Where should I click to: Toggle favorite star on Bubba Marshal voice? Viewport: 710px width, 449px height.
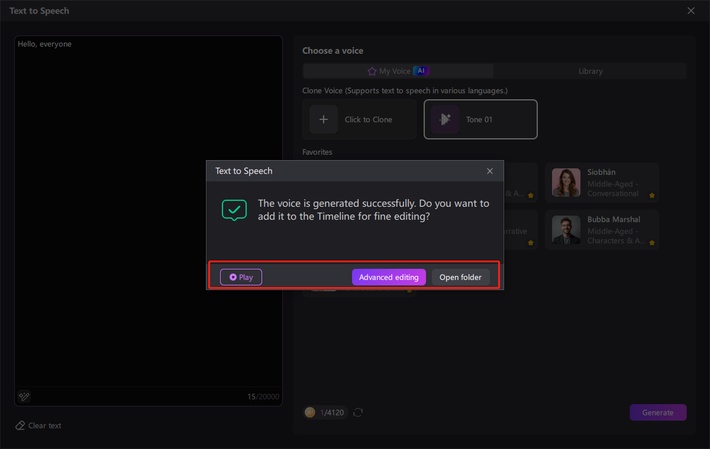[652, 242]
